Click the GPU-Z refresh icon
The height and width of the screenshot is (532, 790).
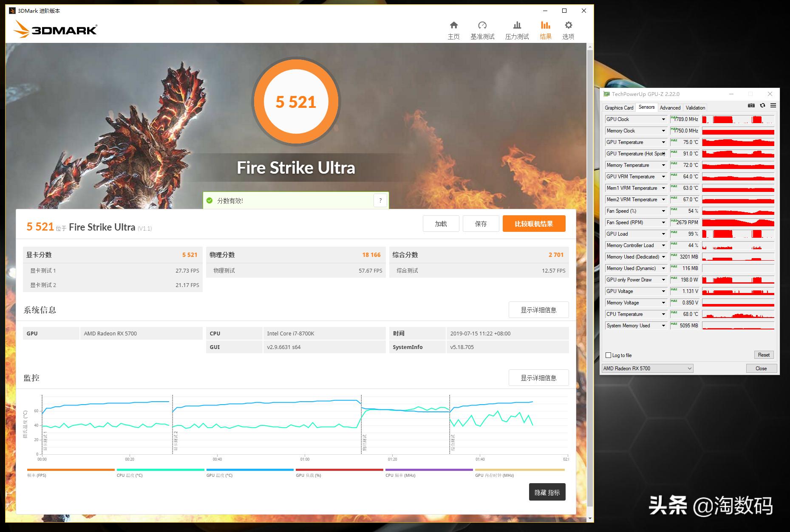762,106
